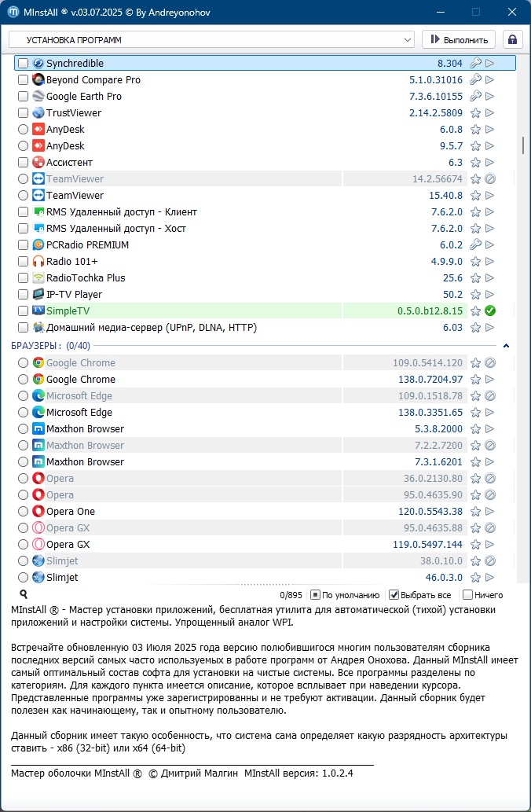The width and height of the screenshot is (531, 812).
Task: Tick the TrustViewer checkbox
Action: [x=23, y=113]
